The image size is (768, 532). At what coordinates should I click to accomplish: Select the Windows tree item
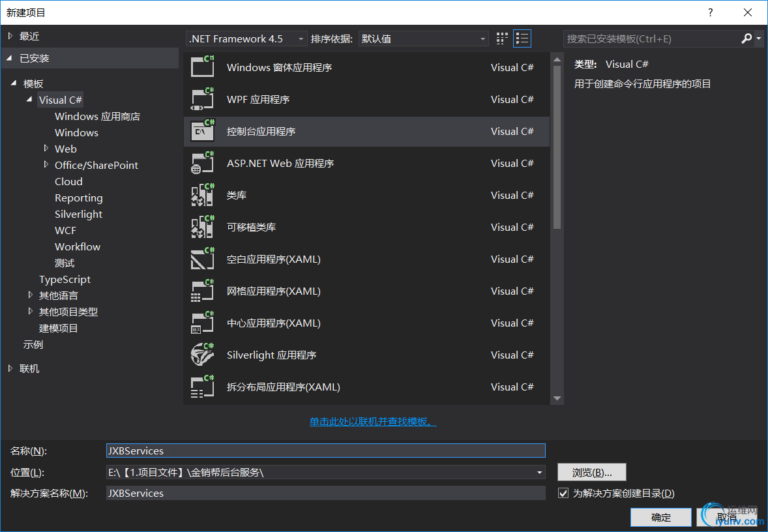click(76, 132)
